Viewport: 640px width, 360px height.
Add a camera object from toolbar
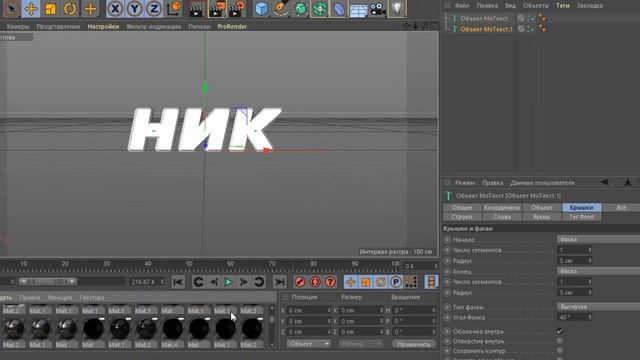point(378,8)
